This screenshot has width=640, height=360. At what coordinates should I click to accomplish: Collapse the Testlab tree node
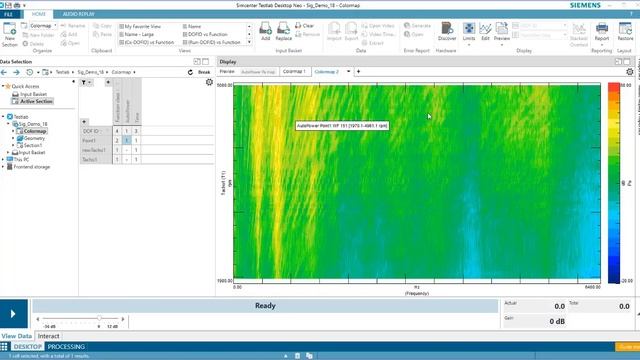point(3,117)
